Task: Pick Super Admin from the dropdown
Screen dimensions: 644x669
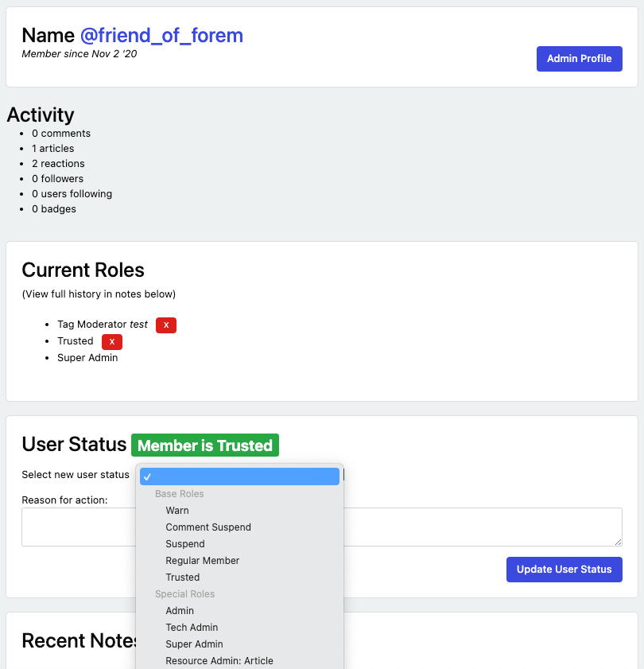Action: point(194,644)
